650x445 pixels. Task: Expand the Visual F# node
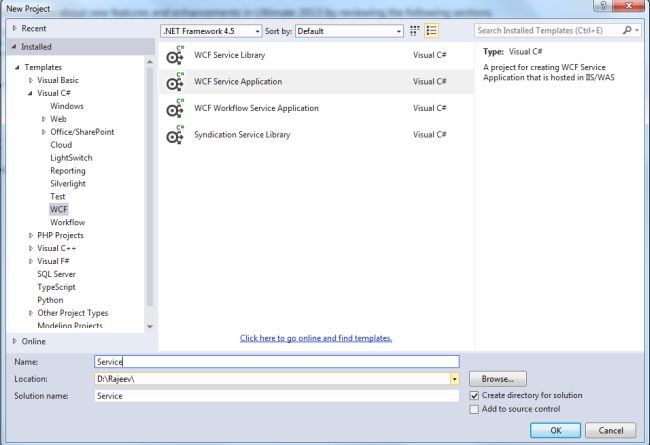click(x=31, y=261)
